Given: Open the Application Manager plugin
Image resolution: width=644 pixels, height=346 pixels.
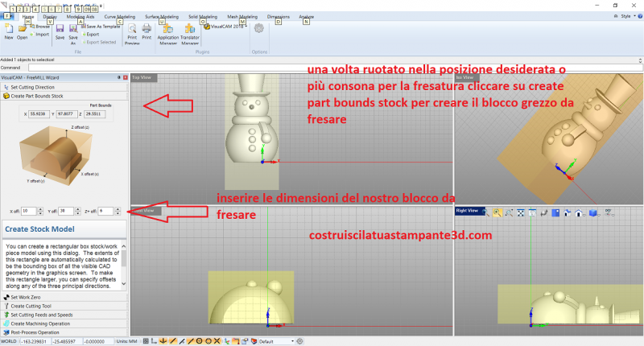Looking at the screenshot, I should (x=168, y=29).
